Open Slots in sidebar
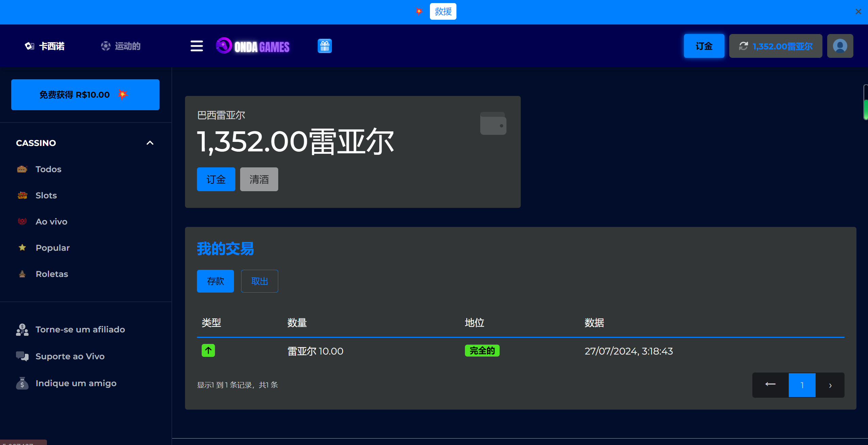Image resolution: width=868 pixels, height=445 pixels. [46, 195]
